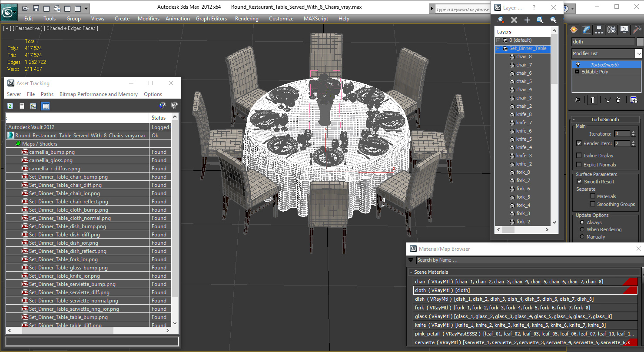
Task: Click Delete Layer X icon in Layer window
Action: tap(514, 20)
